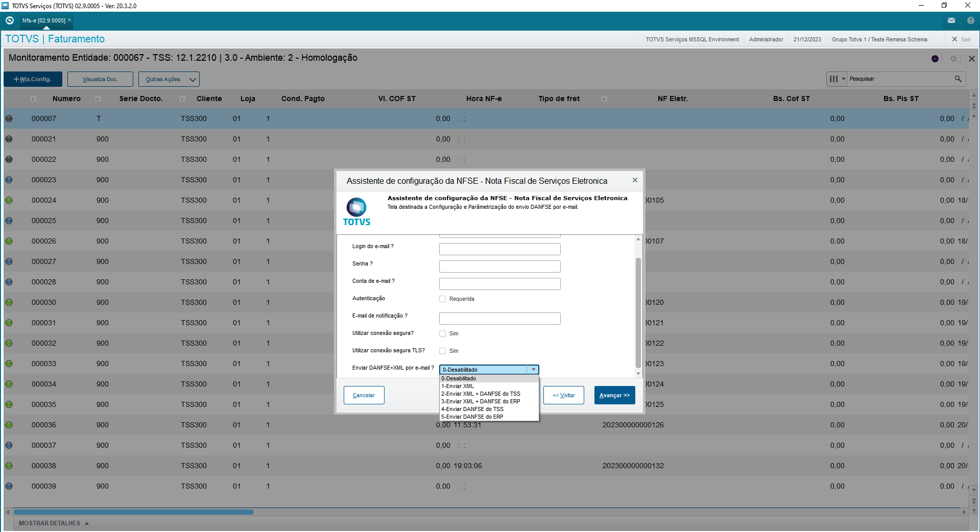The height and width of the screenshot is (532, 980).
Task: Click the Avançar >> button
Action: point(615,395)
